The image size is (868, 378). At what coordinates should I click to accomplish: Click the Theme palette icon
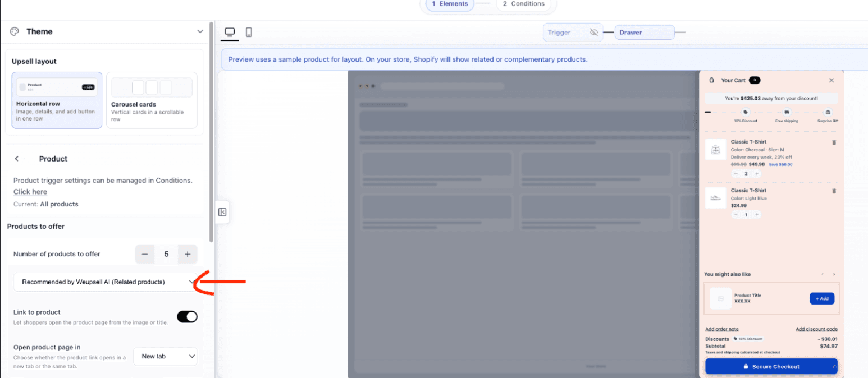(15, 31)
